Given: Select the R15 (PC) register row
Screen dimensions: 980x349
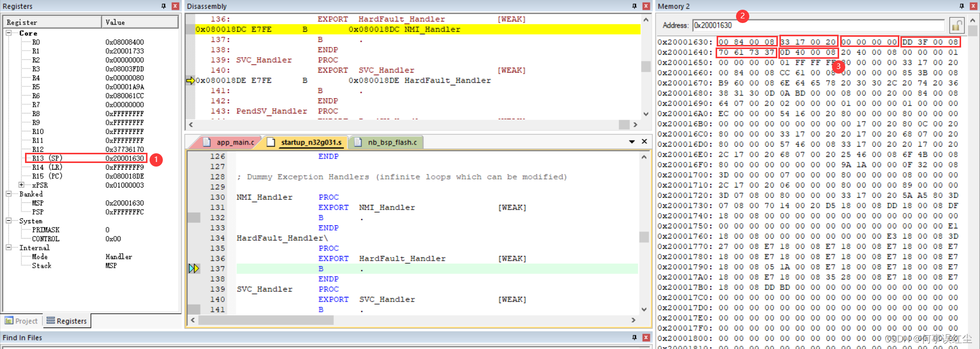Looking at the screenshot, I should pos(87,176).
